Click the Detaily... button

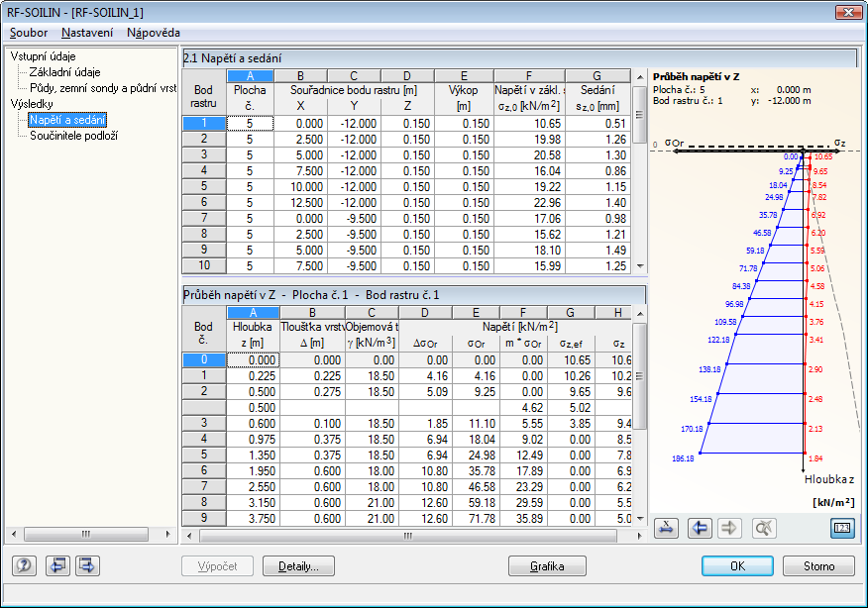pyautogui.click(x=298, y=566)
